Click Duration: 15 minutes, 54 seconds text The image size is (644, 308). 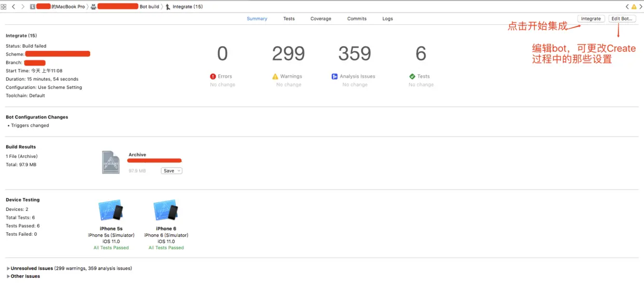coord(42,79)
